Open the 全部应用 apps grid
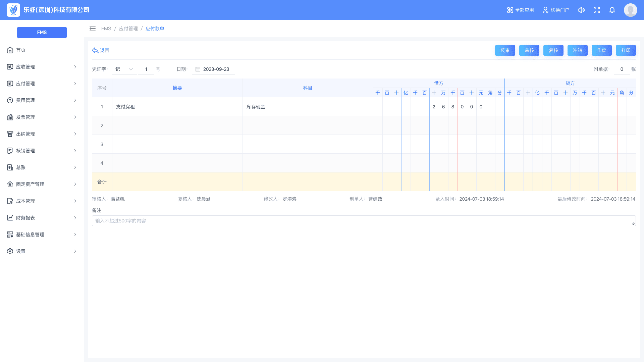The width and height of the screenshot is (644, 362). tap(520, 10)
